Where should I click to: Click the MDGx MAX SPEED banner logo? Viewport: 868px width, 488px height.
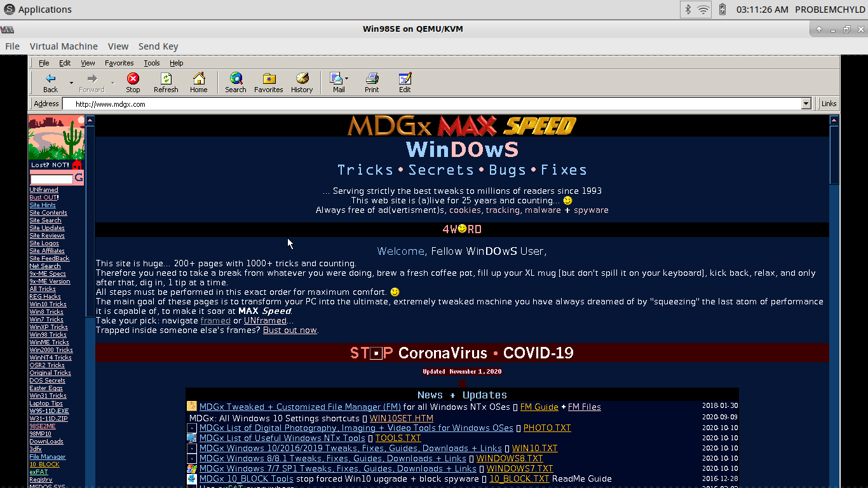coord(462,126)
